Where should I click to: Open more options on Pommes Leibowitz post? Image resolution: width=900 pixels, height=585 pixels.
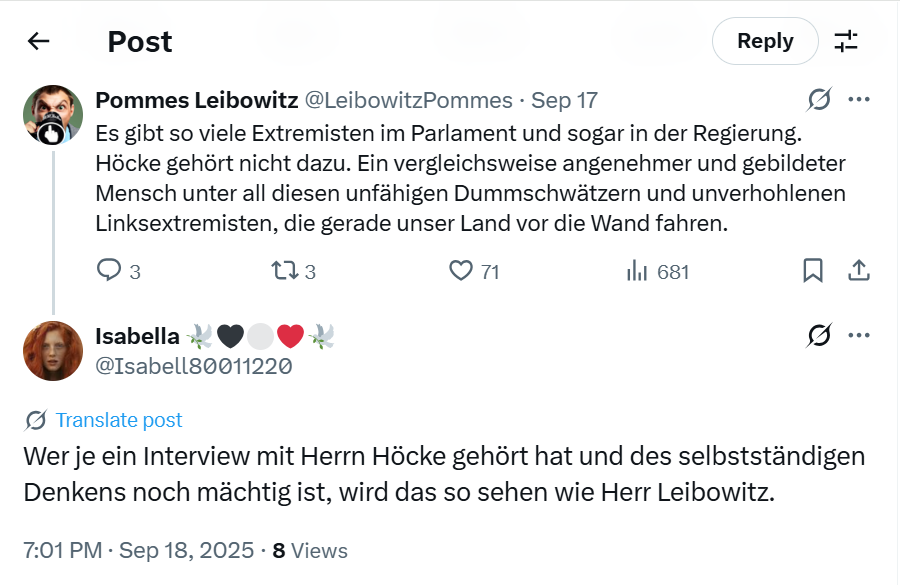858,99
